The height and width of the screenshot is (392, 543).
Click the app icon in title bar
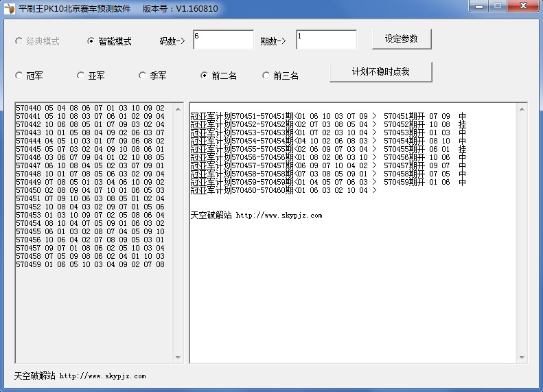point(10,9)
